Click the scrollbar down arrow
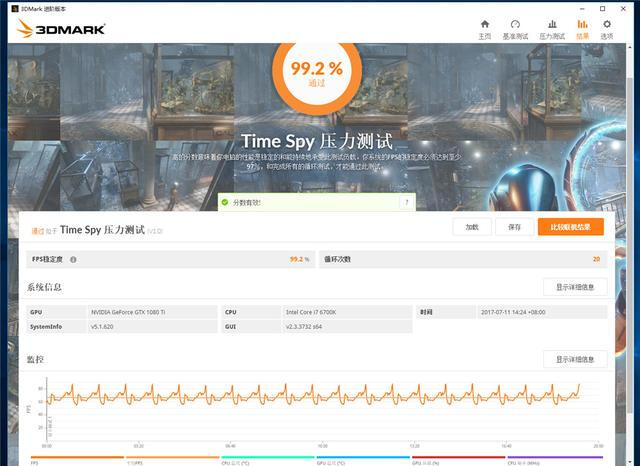The width and height of the screenshot is (640, 466). (629, 461)
